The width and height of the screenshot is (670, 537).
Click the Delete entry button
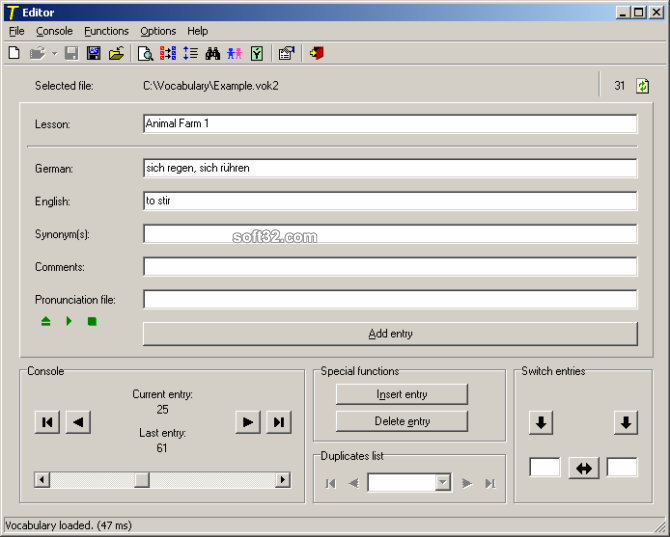tap(401, 421)
